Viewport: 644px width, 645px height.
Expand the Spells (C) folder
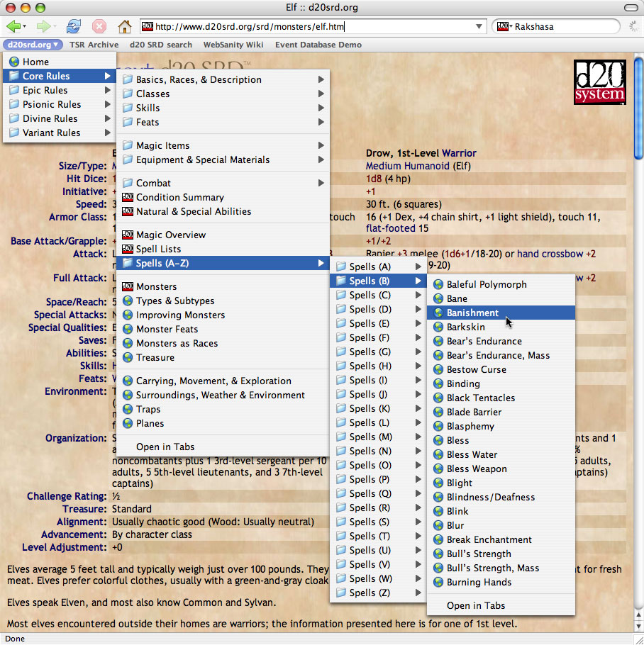(379, 296)
